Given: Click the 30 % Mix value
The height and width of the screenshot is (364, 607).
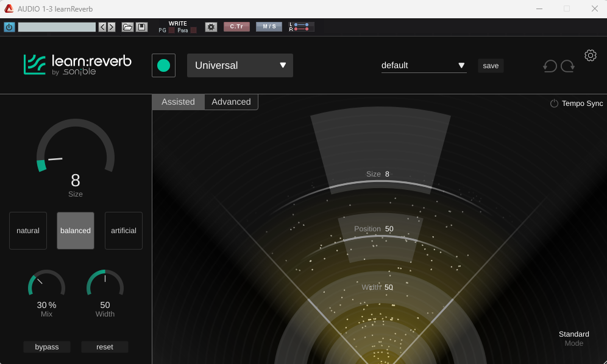Looking at the screenshot, I should 46,305.
